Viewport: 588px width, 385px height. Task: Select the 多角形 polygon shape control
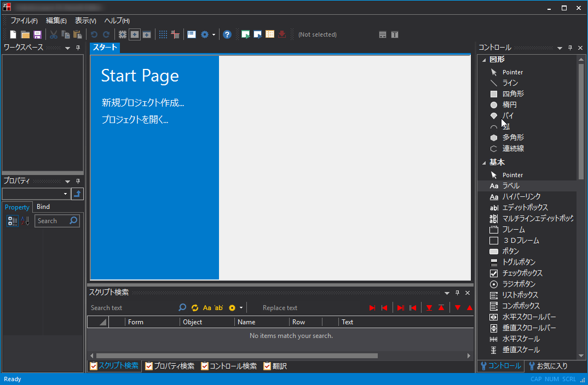(x=513, y=137)
